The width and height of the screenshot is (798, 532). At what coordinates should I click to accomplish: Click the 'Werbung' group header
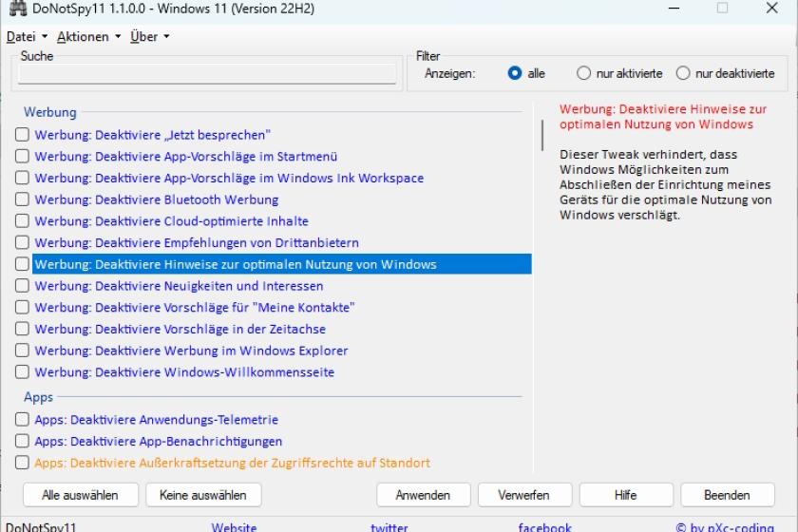pyautogui.click(x=49, y=112)
